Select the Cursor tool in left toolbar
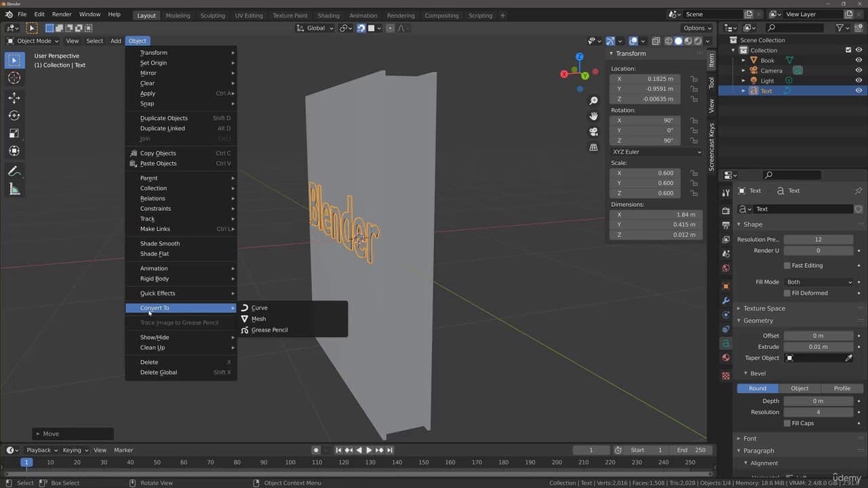868x488 pixels. [x=14, y=78]
